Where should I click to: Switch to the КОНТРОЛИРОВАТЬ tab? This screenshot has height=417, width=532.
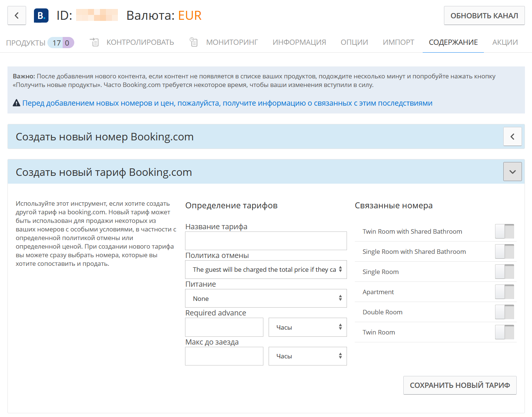(x=140, y=42)
